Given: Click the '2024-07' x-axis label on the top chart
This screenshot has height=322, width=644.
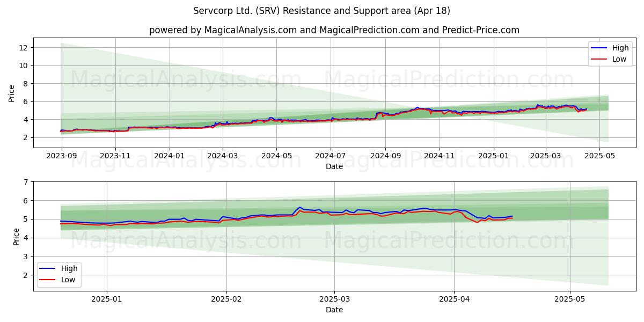Looking at the screenshot, I should click(x=331, y=156).
